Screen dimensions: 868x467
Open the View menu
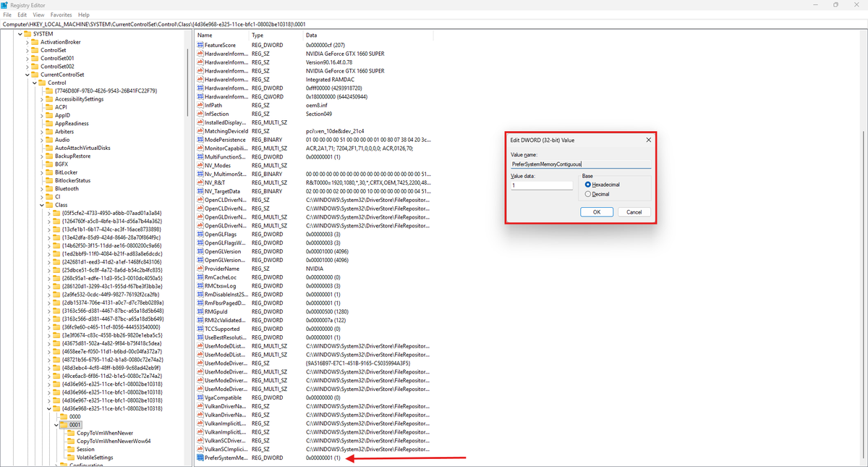38,14
